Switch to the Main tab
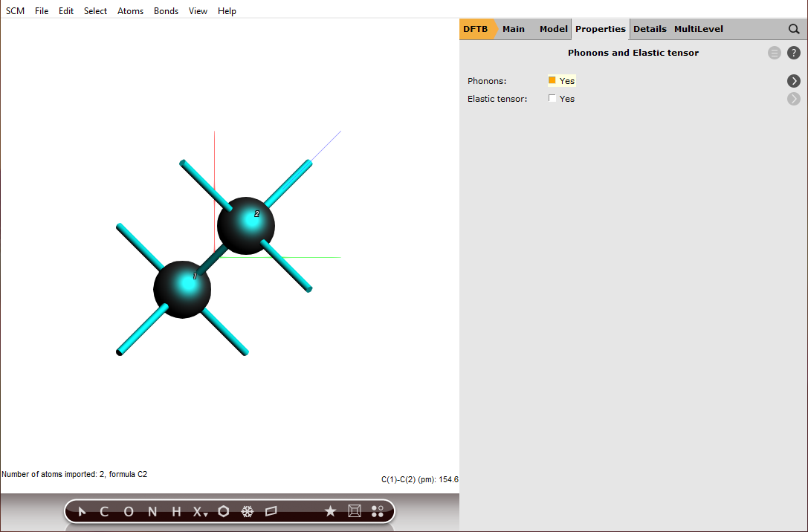 pos(513,30)
